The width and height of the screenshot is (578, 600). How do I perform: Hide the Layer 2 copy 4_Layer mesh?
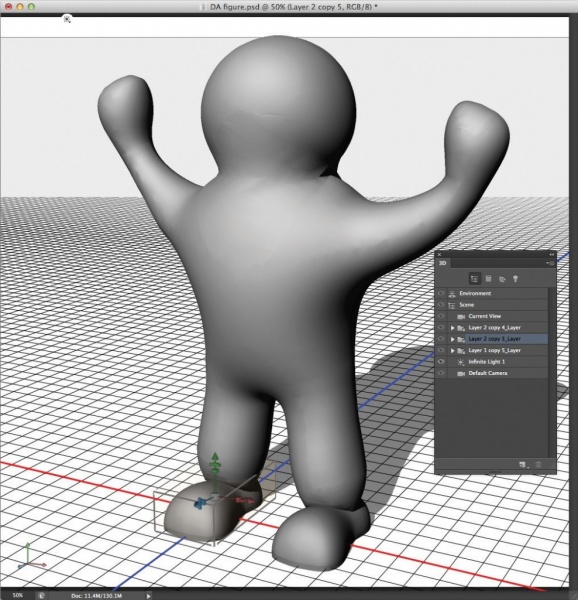[441, 328]
